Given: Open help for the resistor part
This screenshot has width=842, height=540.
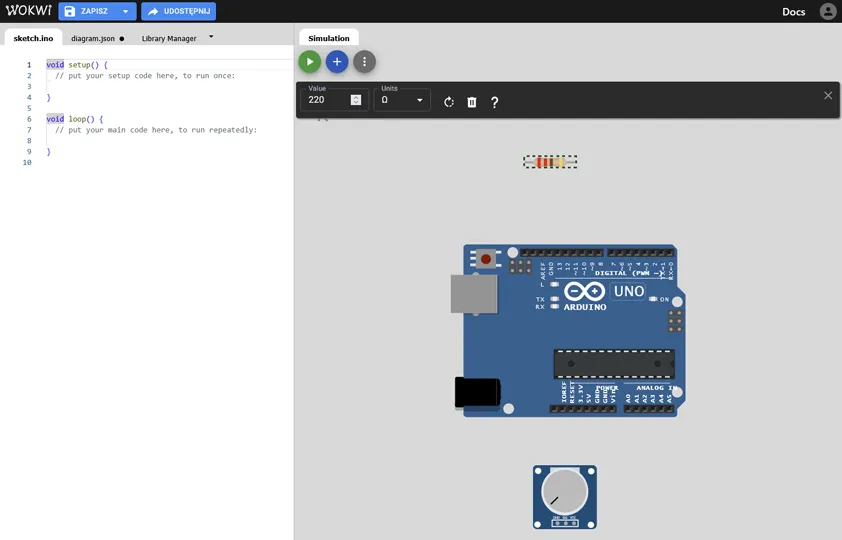Looking at the screenshot, I should pyautogui.click(x=495, y=102).
